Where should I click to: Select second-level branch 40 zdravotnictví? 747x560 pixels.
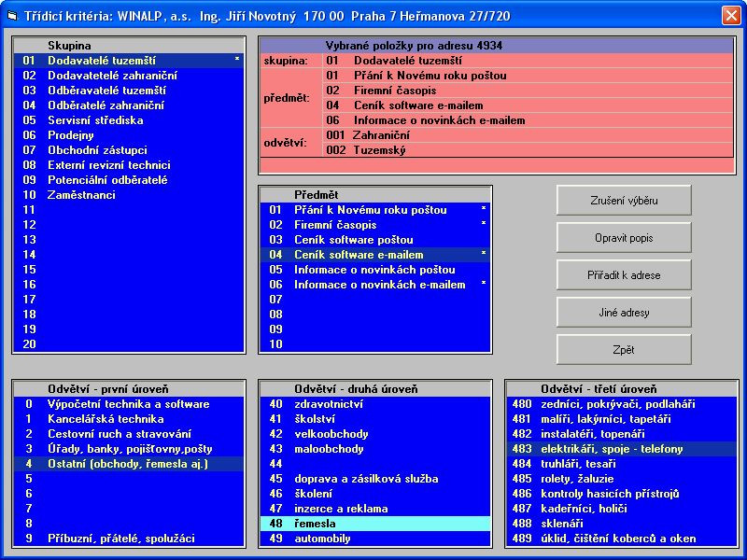[375, 404]
